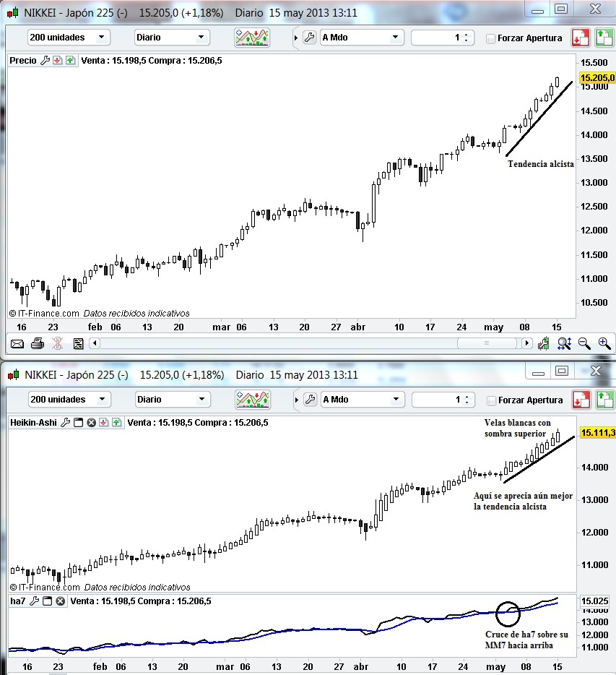This screenshot has height=675, width=616.
Task: Open A Mdo order type dropdown, top window
Action: pyautogui.click(x=362, y=38)
